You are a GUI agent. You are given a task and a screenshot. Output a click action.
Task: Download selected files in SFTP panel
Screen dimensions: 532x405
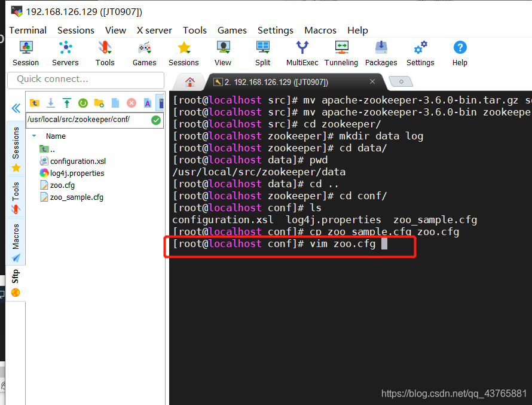(51, 103)
